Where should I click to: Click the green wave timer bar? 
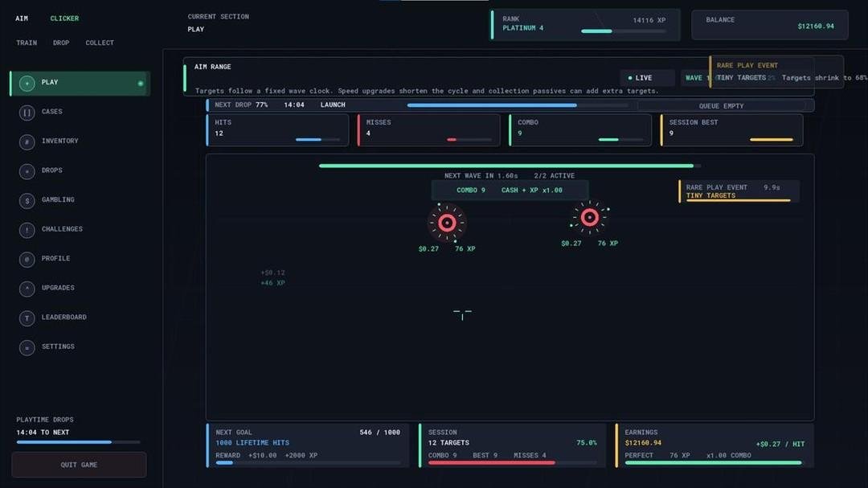pos(510,166)
